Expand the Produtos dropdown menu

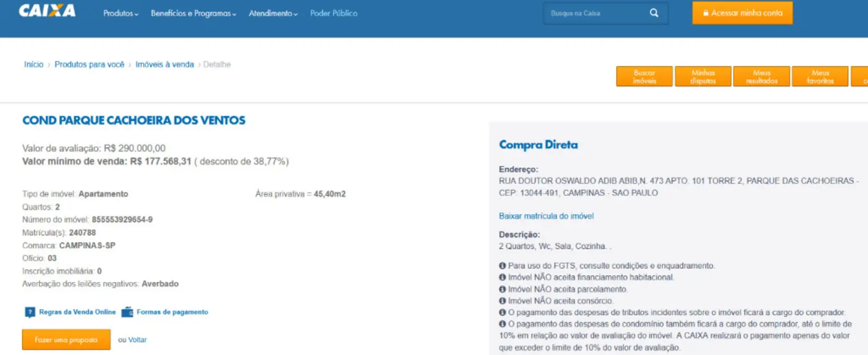click(121, 13)
